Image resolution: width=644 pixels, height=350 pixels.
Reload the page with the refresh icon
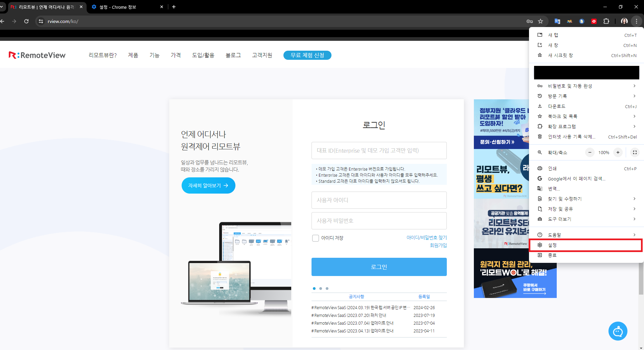pyautogui.click(x=26, y=21)
